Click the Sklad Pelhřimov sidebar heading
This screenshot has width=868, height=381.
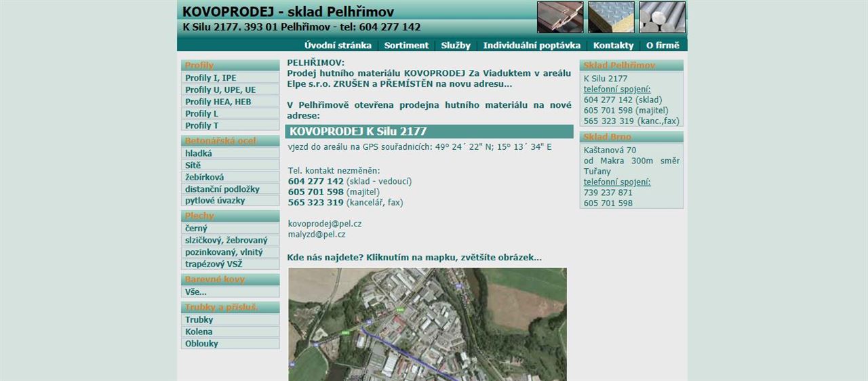631,65
